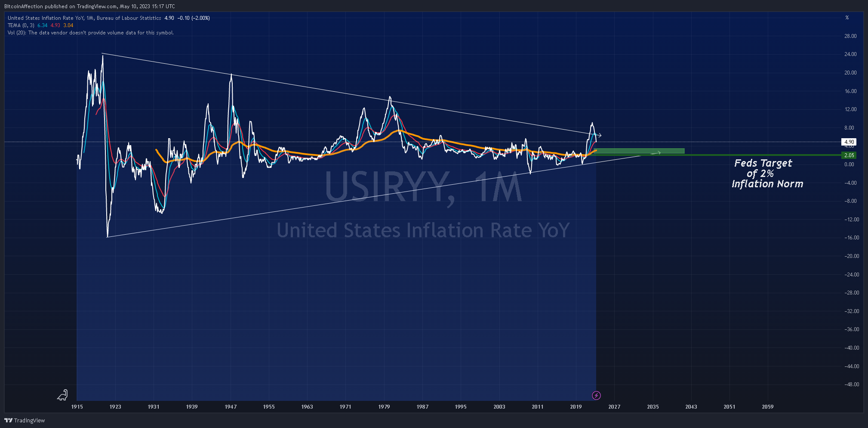Click the red TEMA value 4.93
Image resolution: width=868 pixels, height=428 pixels.
coord(55,25)
